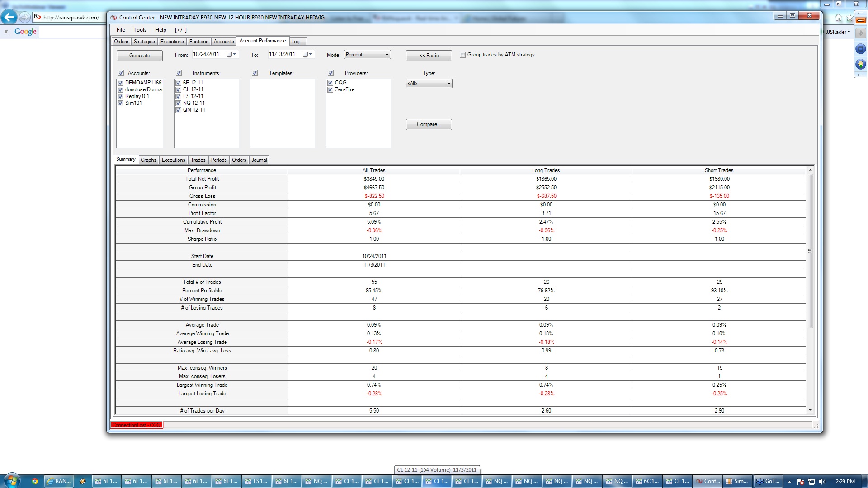
Task: Enable Group trades by ATM strategy
Action: (462, 55)
